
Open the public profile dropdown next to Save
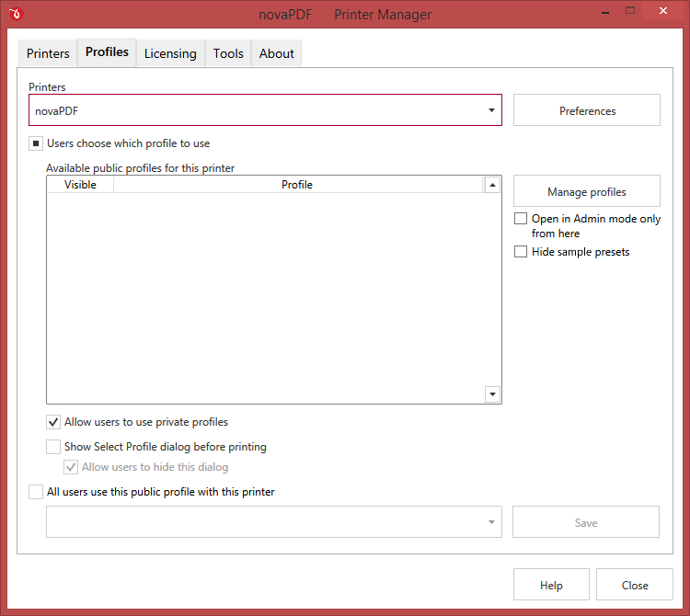pyautogui.click(x=274, y=522)
